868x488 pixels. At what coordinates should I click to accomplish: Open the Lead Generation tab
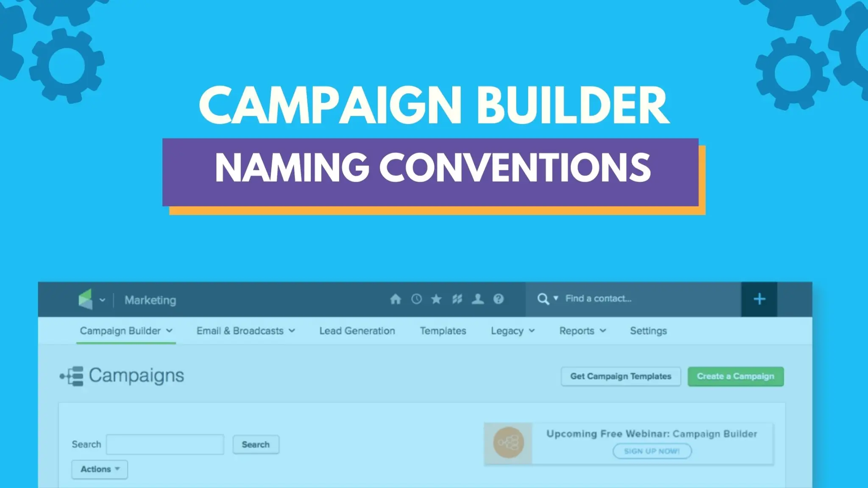356,331
